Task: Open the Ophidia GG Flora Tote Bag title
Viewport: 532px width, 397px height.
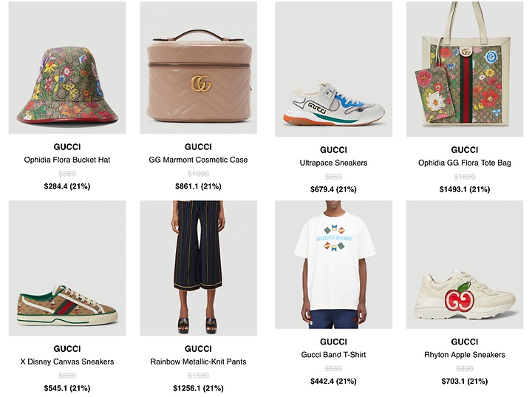Action: (x=465, y=163)
